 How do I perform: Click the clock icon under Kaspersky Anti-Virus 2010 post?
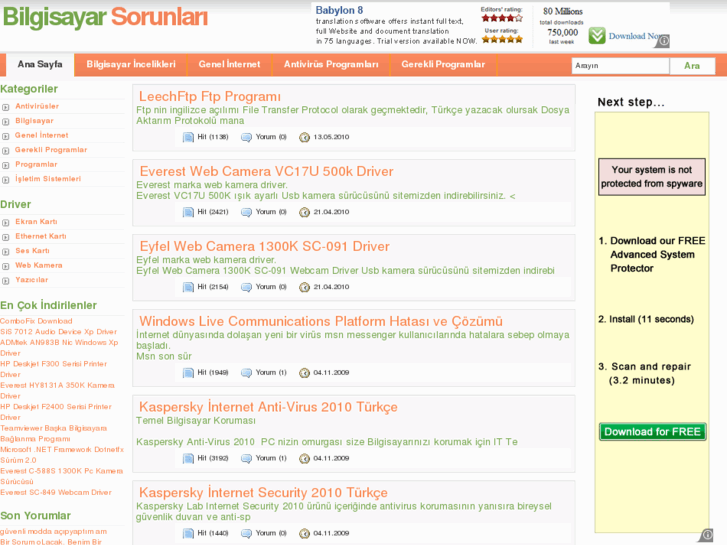[x=304, y=458]
